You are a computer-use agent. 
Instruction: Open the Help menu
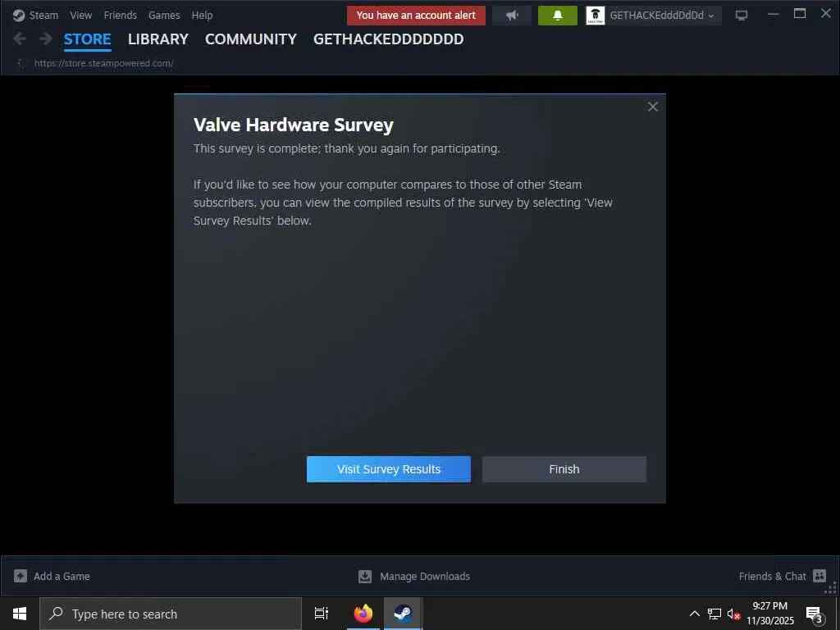click(202, 15)
